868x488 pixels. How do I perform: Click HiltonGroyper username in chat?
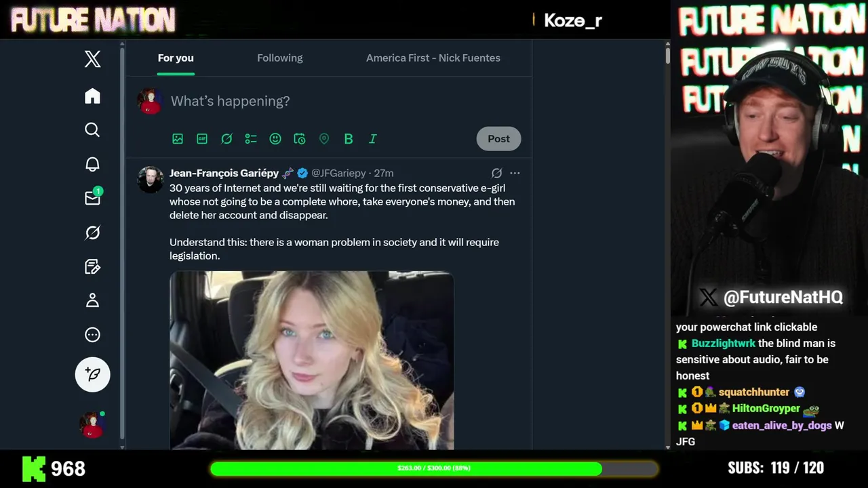point(766,409)
